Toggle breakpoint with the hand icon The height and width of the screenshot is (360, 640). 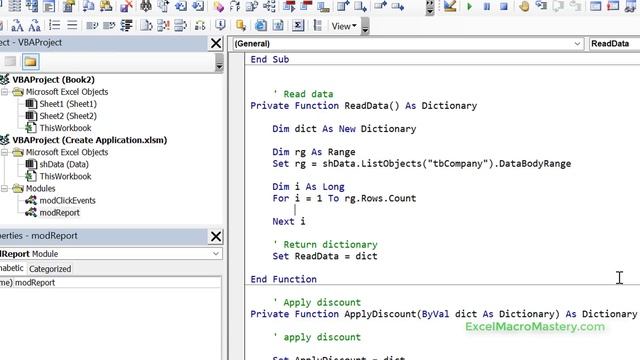524,6
